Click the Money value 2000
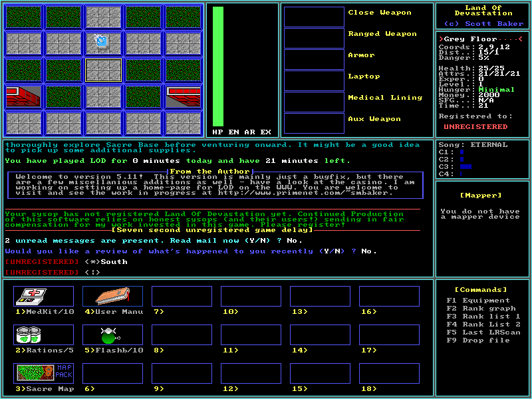 pyautogui.click(x=489, y=95)
